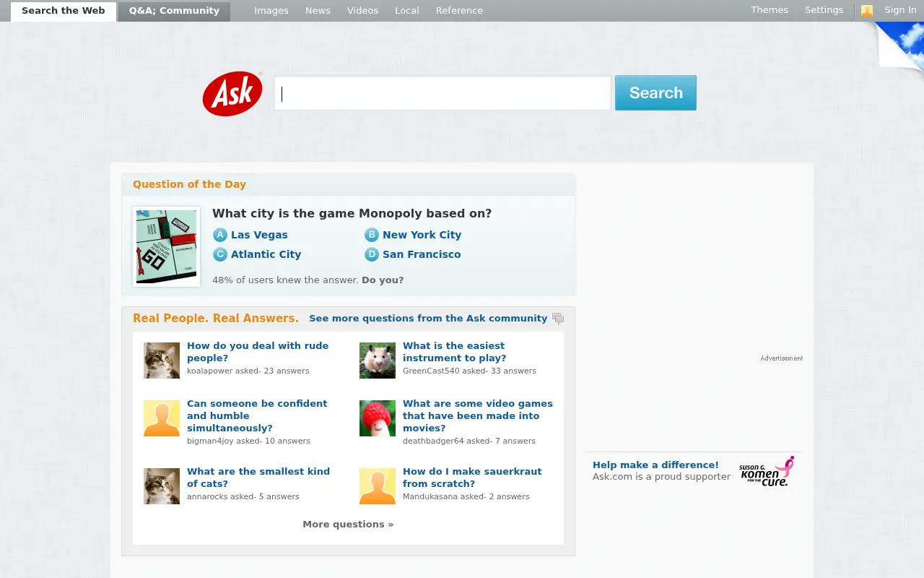
Task: Open the Local search category
Action: coord(407,11)
